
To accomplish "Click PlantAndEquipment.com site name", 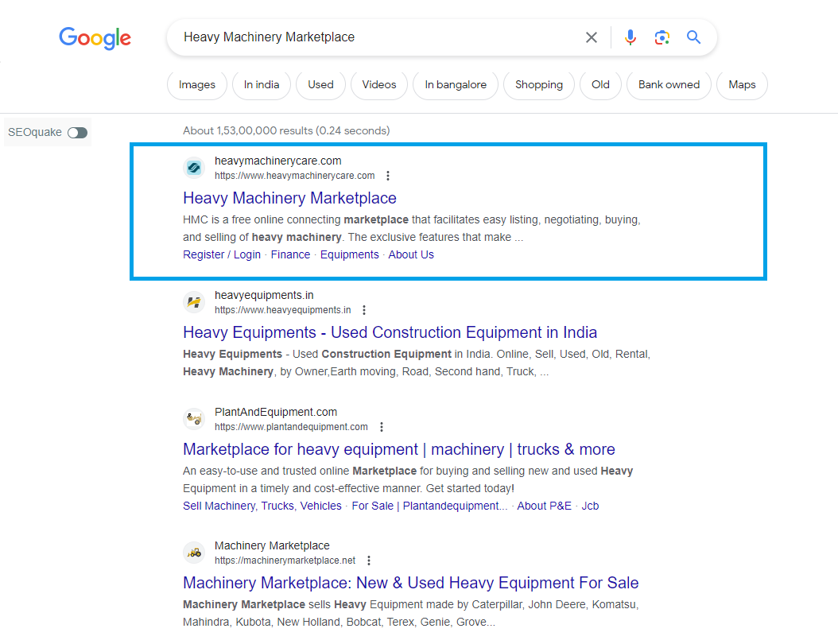I will tap(276, 412).
